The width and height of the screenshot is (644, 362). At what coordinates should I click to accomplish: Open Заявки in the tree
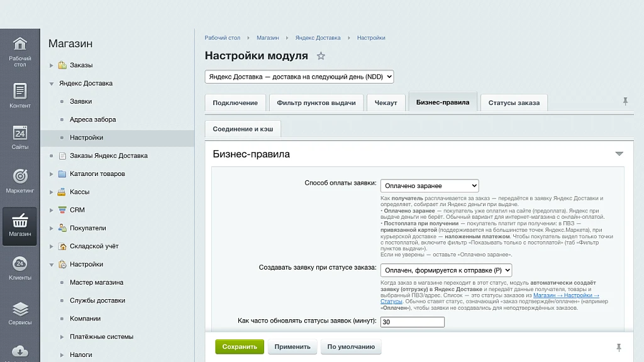[x=81, y=101]
